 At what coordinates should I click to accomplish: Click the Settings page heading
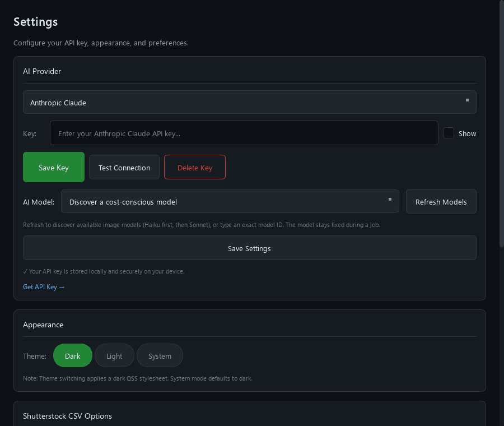pos(36,22)
